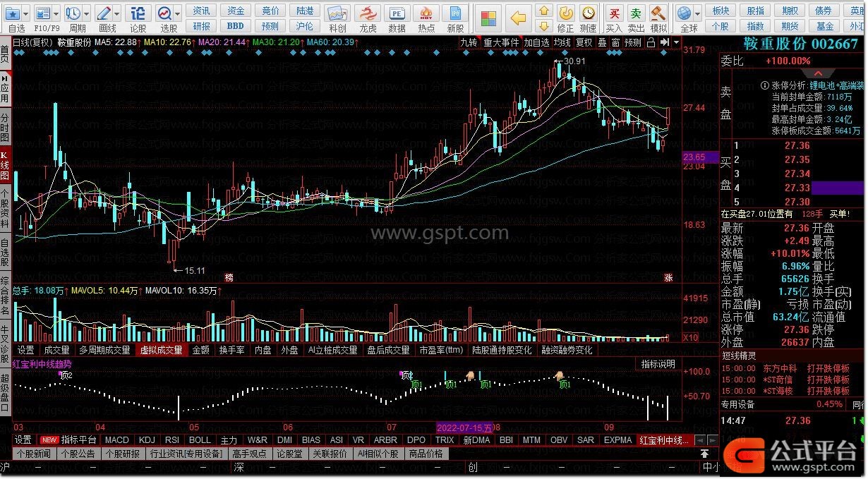Click the 卖出 sell icon
The width and height of the screenshot is (868, 479).
637,13
